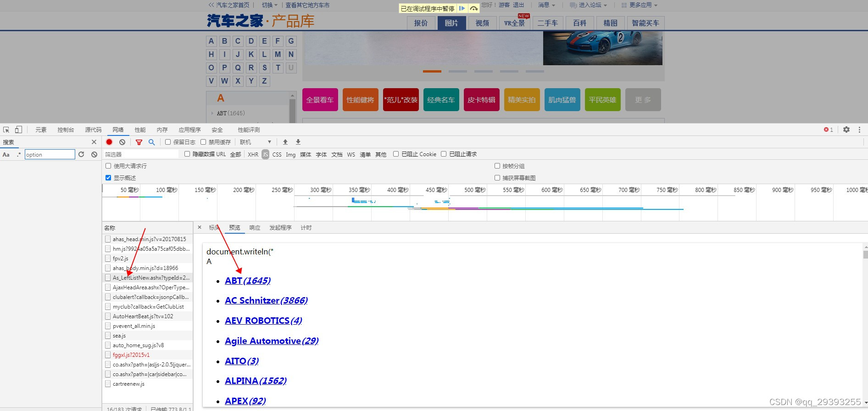Screen dimensions: 868x411
Task: Step over next function call
Action: pos(474,8)
